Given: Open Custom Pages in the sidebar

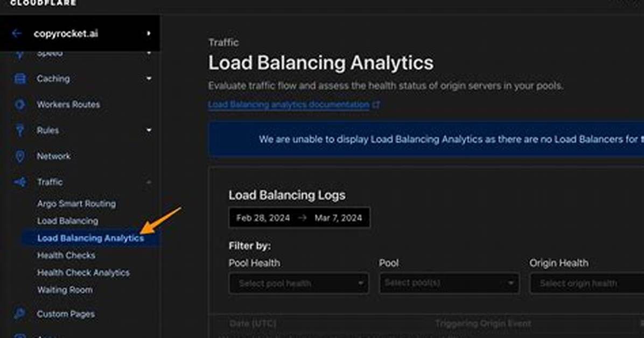Looking at the screenshot, I should click(x=66, y=314).
